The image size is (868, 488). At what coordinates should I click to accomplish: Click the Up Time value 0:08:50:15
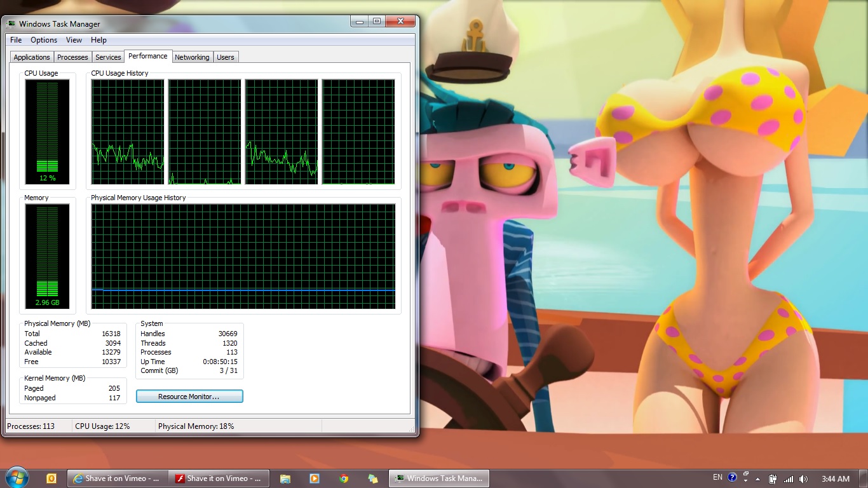[220, 362]
